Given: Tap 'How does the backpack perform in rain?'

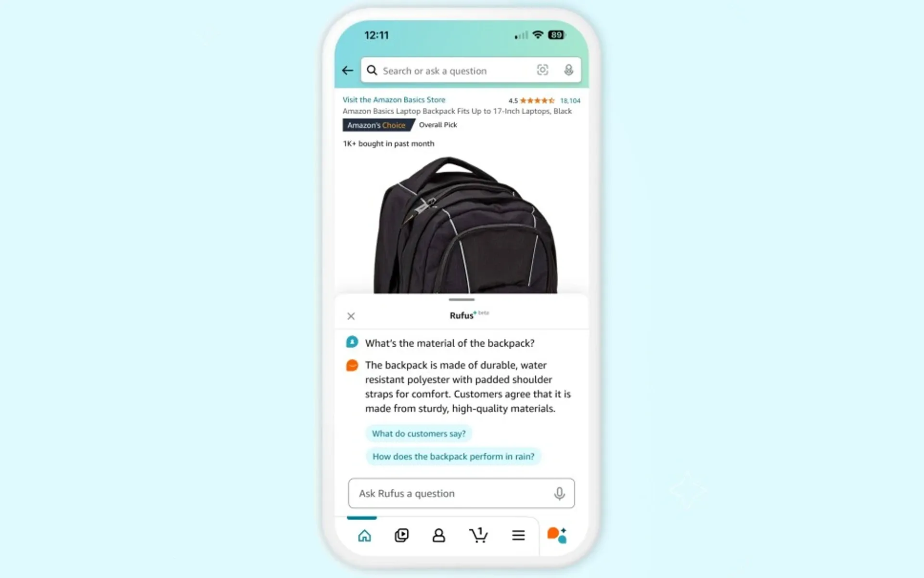Looking at the screenshot, I should coord(453,456).
